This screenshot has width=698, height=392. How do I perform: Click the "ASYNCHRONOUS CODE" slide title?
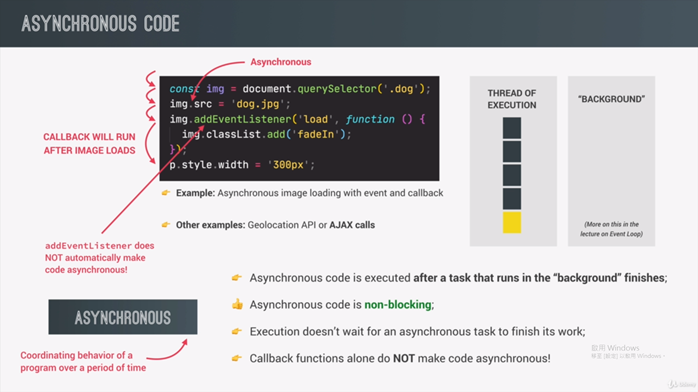(101, 24)
